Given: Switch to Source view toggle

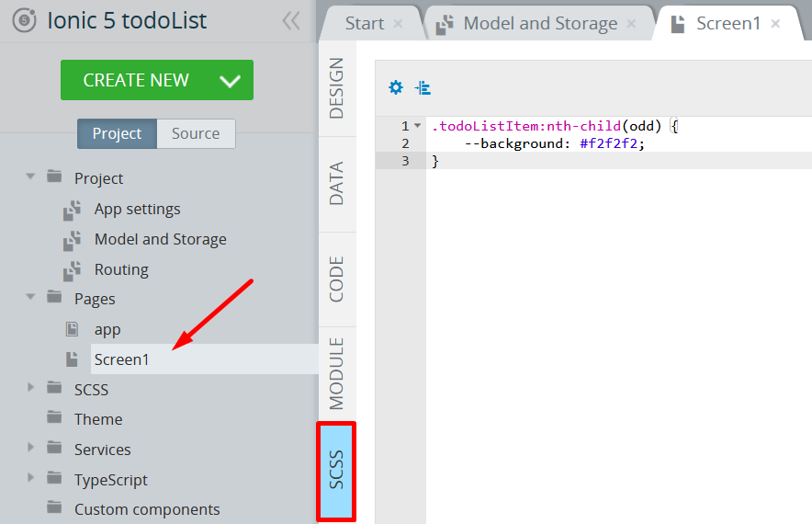Looking at the screenshot, I should [196, 133].
